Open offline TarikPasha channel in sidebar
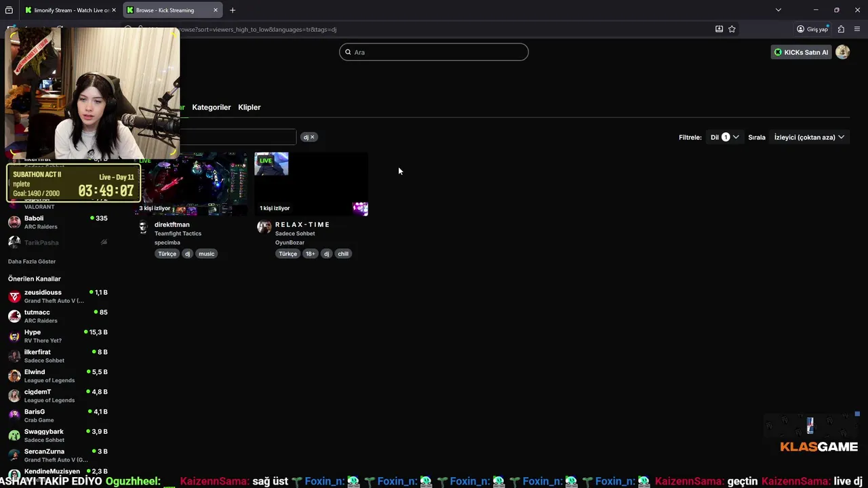Viewport: 868px width, 488px height. 58,242
